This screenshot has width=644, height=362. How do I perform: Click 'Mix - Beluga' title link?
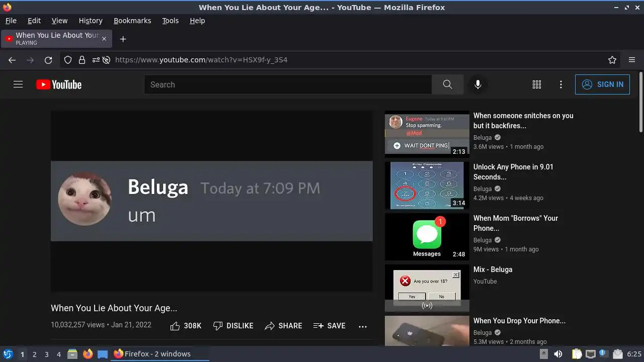click(493, 269)
